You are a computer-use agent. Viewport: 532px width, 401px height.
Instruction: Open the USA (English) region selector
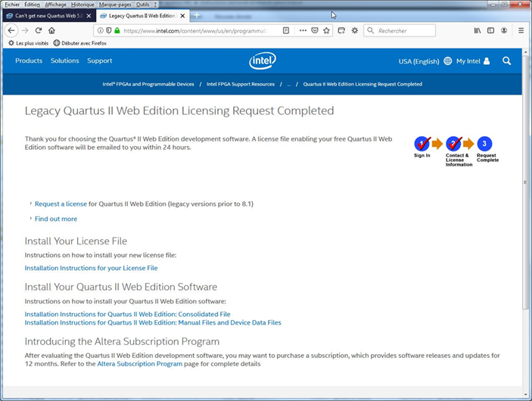pyautogui.click(x=418, y=61)
